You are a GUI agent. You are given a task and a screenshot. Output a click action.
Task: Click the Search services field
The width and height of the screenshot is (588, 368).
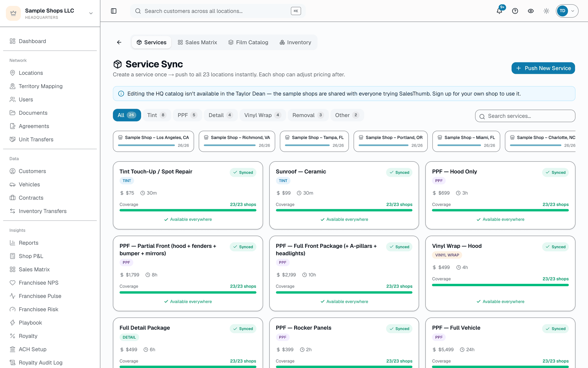tap(525, 116)
